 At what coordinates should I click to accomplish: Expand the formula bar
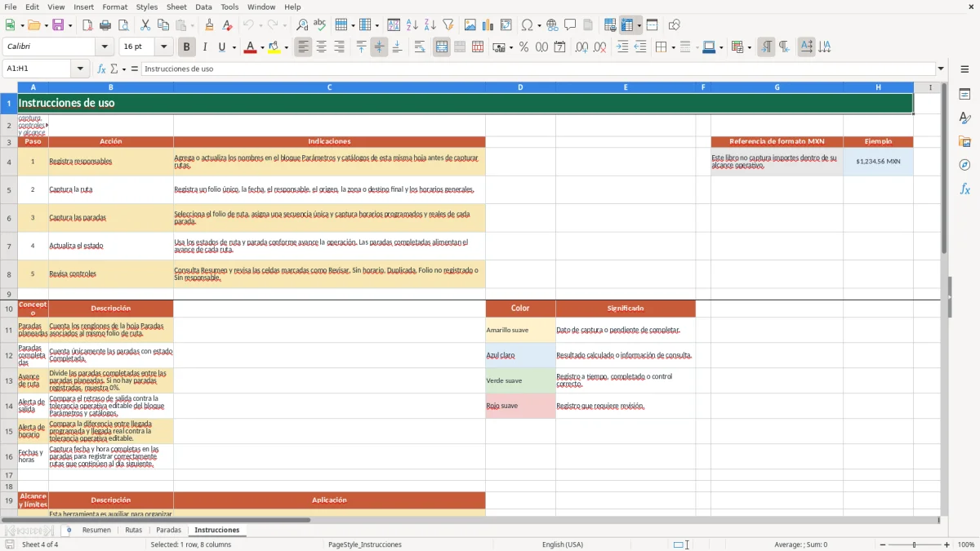point(941,69)
